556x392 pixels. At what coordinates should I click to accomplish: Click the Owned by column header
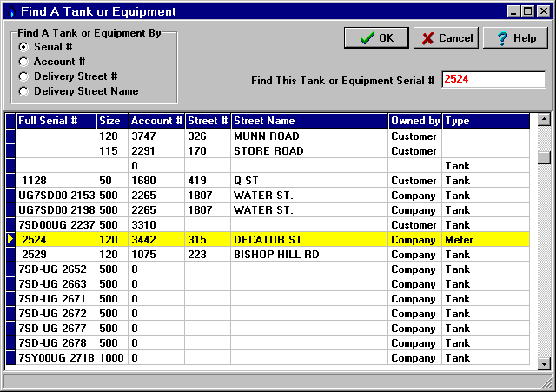(415, 121)
